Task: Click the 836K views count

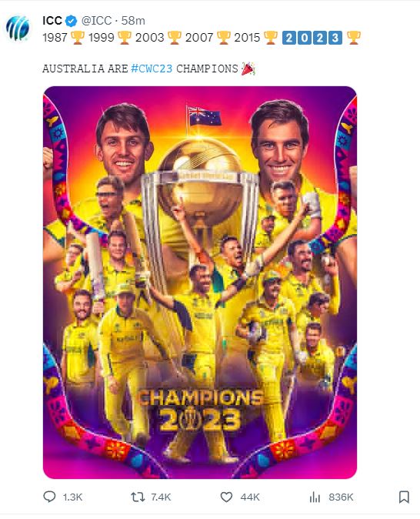Action: coord(341,497)
